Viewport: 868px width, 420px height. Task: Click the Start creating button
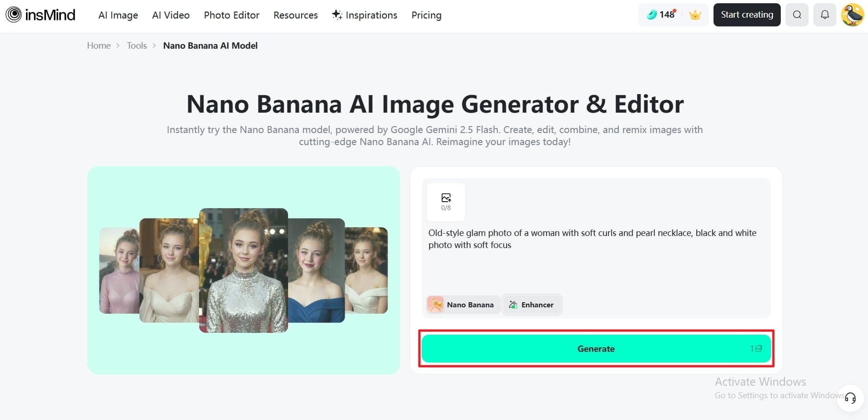(x=746, y=15)
